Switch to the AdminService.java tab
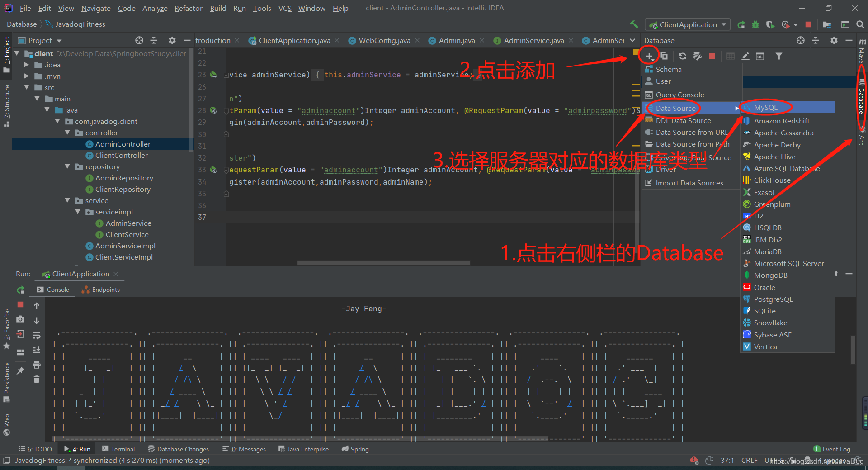This screenshot has width=868, height=470. click(x=533, y=40)
